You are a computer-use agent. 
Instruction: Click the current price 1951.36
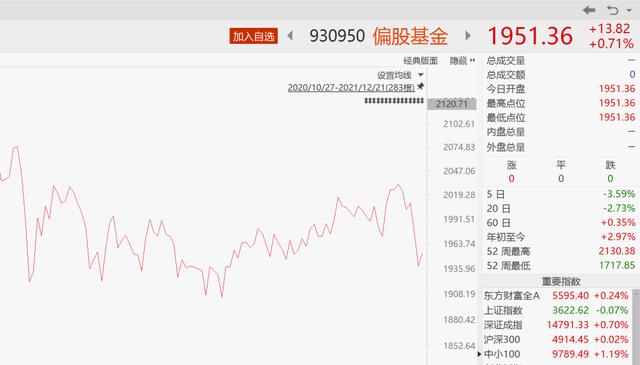(530, 36)
